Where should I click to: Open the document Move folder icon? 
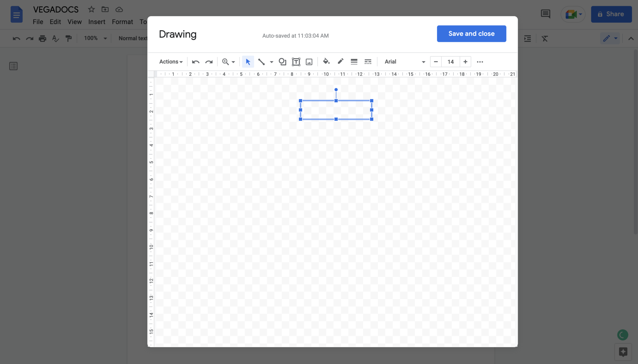pos(105,9)
